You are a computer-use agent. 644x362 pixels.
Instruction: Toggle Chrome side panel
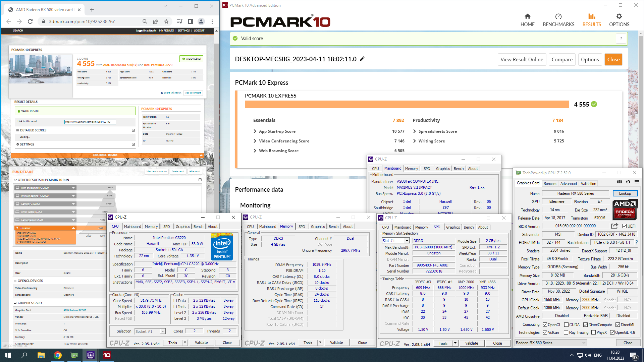[x=191, y=21]
